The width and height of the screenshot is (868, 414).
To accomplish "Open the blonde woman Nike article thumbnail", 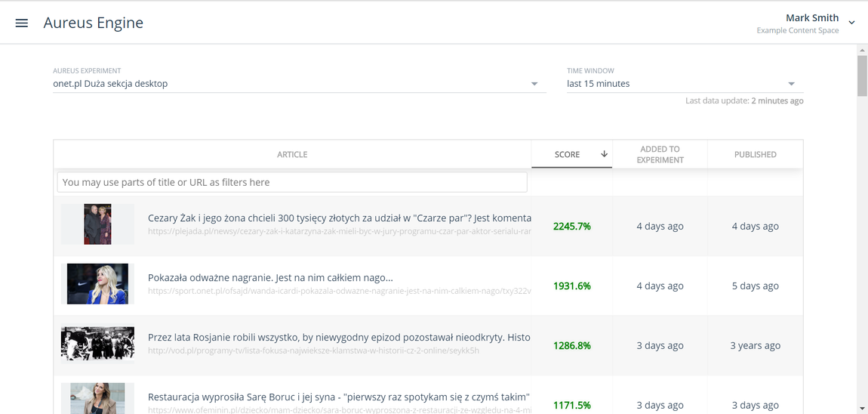I will 97,284.
